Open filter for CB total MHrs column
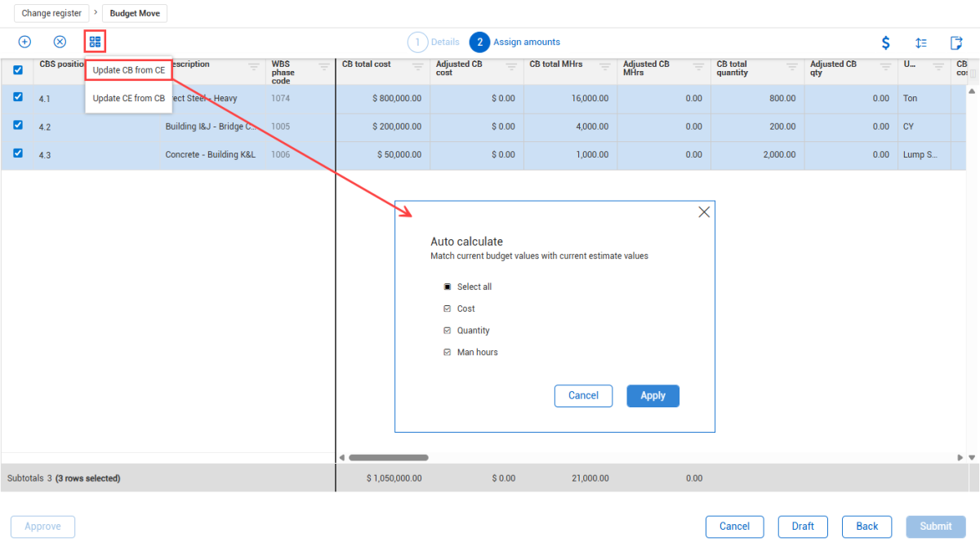 click(605, 67)
